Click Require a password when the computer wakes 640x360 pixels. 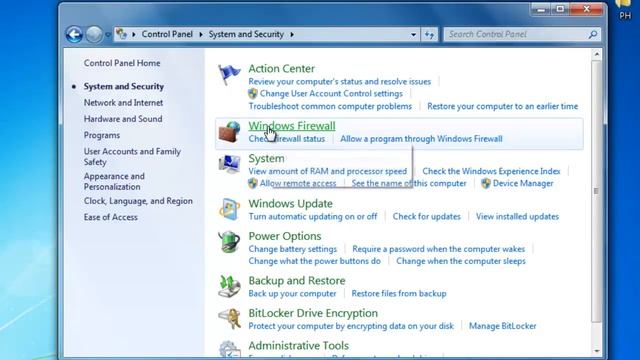coord(438,249)
